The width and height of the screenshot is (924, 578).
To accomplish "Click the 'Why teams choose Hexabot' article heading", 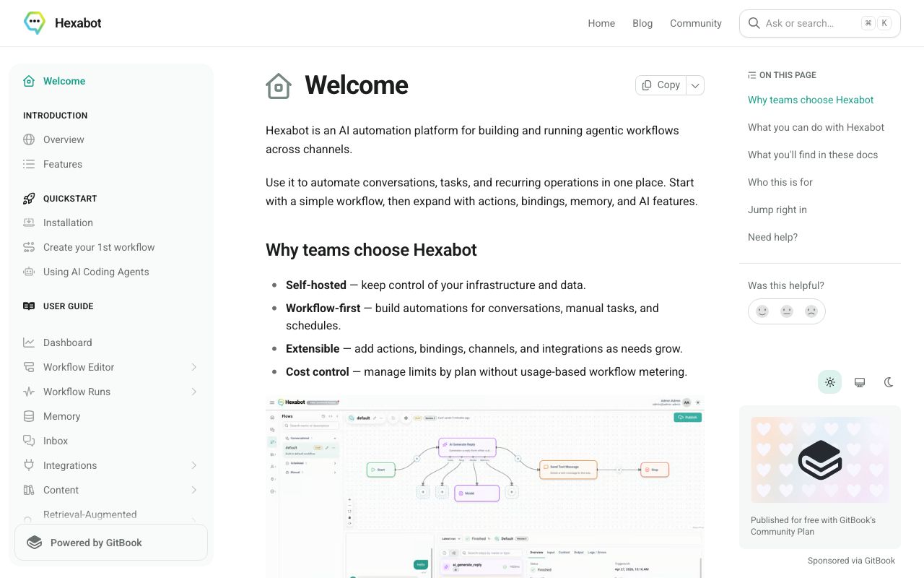I will pos(371,250).
